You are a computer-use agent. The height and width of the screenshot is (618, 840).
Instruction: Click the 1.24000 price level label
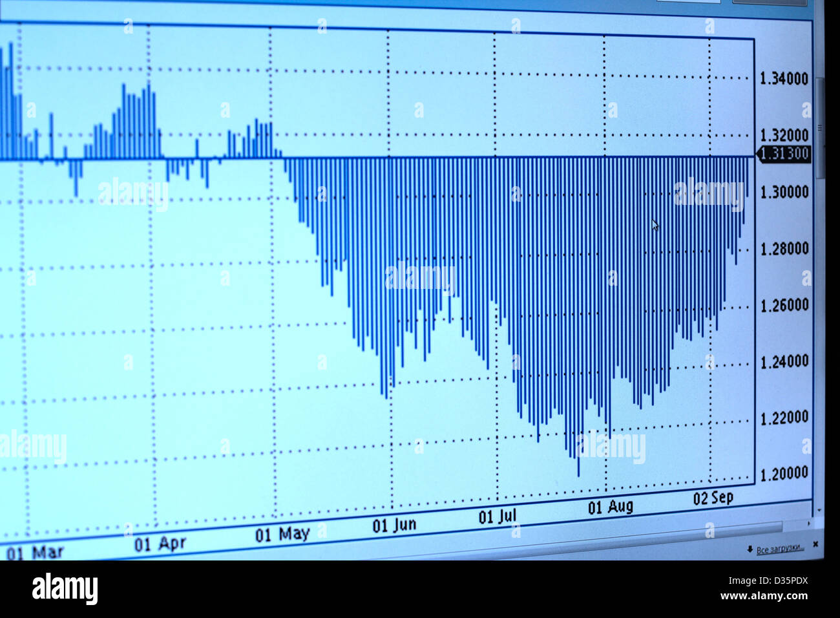[784, 361]
